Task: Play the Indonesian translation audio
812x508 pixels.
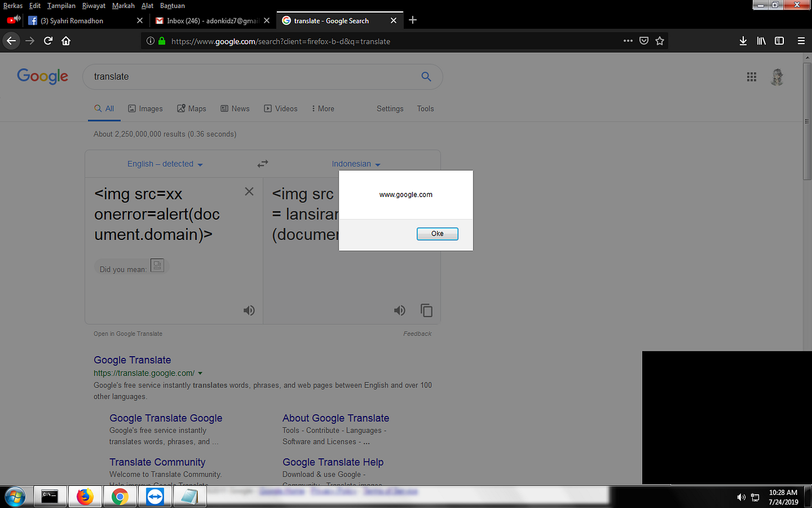Action: (x=399, y=310)
